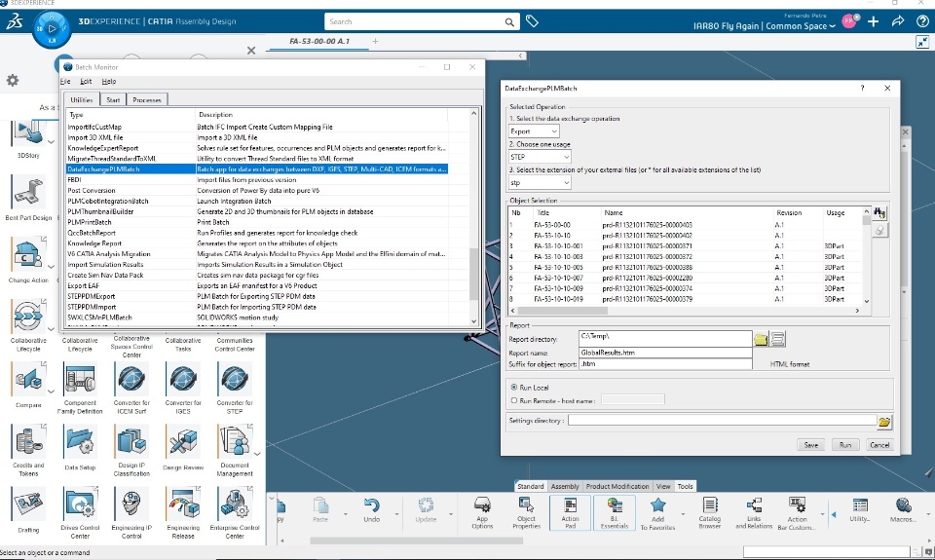The width and height of the screenshot is (935, 560).
Task: Open Object Properties in action bar
Action: point(526,513)
